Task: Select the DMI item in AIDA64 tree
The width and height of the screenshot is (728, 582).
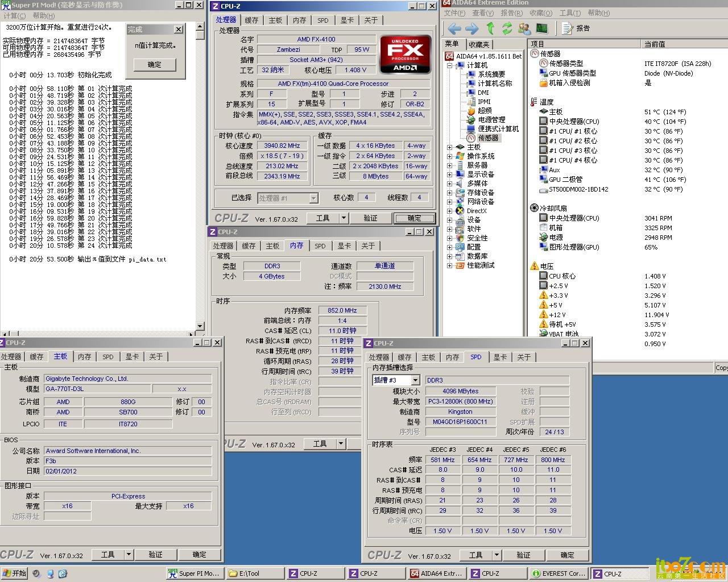Action: tap(483, 92)
